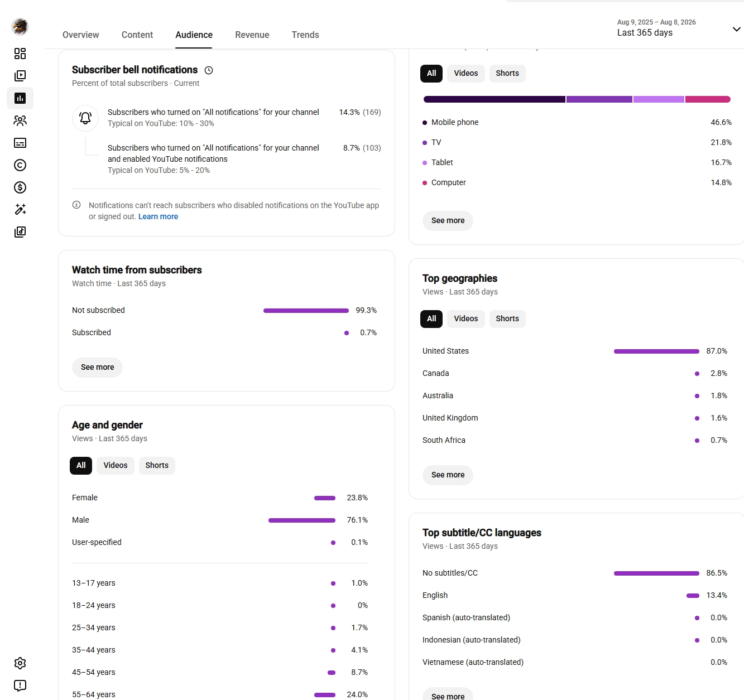Switch to the Trends tab
Viewport: 744px width, 700px height.
click(x=305, y=35)
